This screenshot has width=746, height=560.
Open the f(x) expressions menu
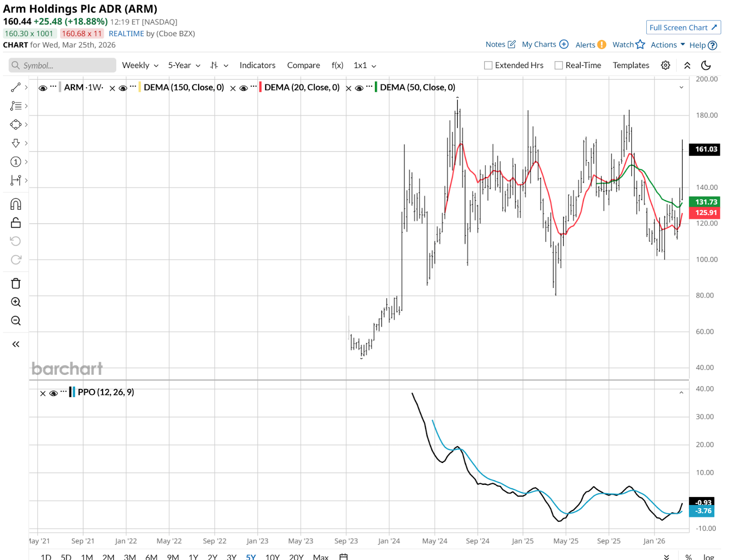tap(338, 65)
